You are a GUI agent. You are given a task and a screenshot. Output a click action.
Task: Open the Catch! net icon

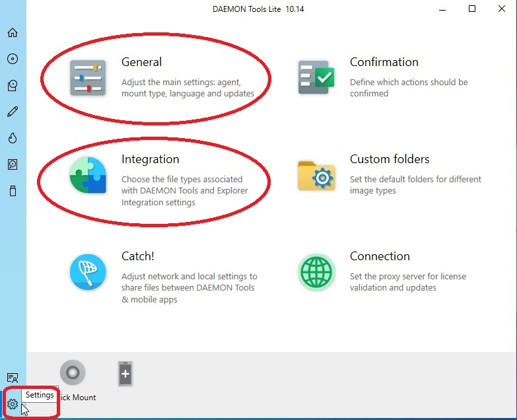[88, 272]
